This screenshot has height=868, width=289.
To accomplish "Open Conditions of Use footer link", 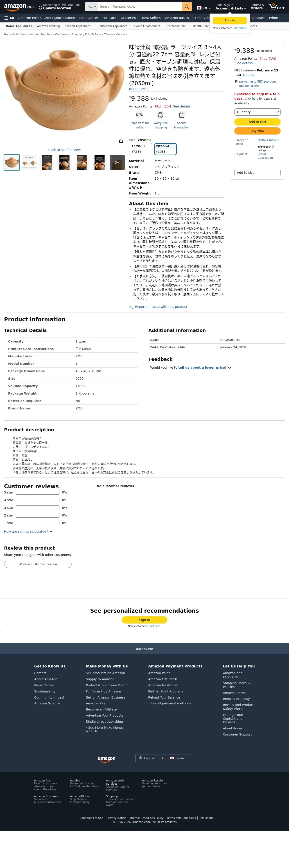I will (x=91, y=818).
